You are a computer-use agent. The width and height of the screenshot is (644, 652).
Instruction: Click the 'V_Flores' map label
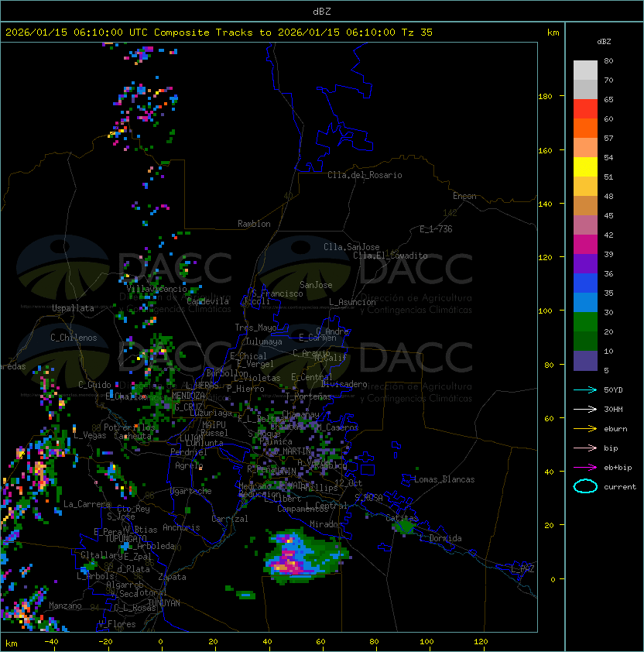pyautogui.click(x=117, y=624)
